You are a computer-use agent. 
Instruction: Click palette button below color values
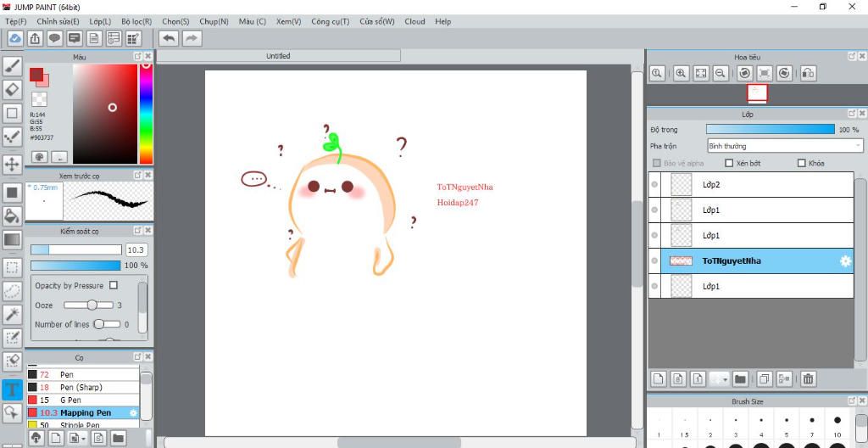point(39,157)
